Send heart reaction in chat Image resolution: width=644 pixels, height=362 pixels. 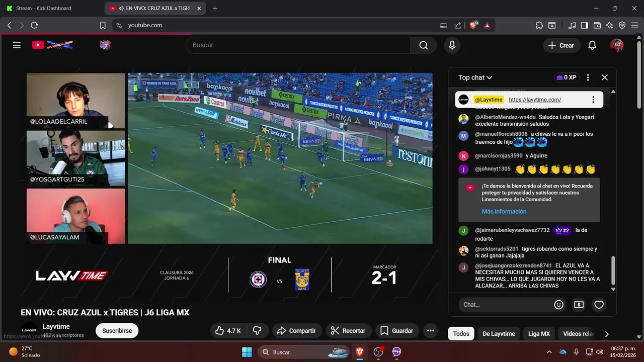coord(599,305)
